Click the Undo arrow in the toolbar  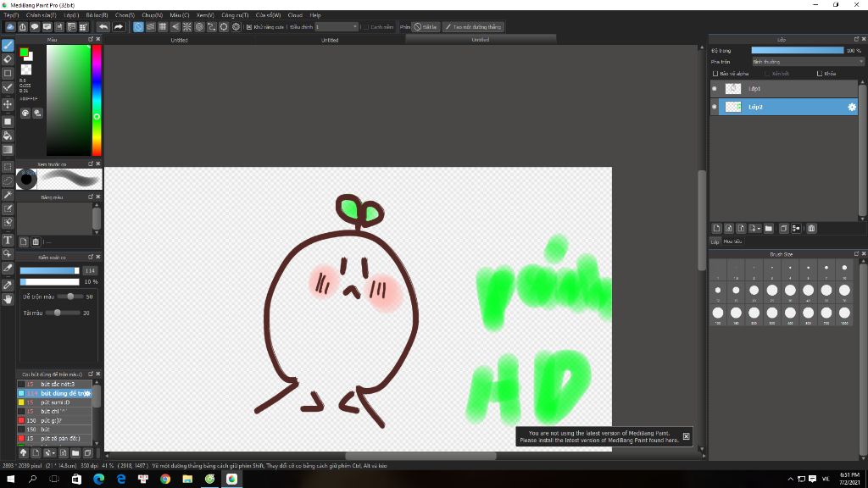[x=103, y=26]
